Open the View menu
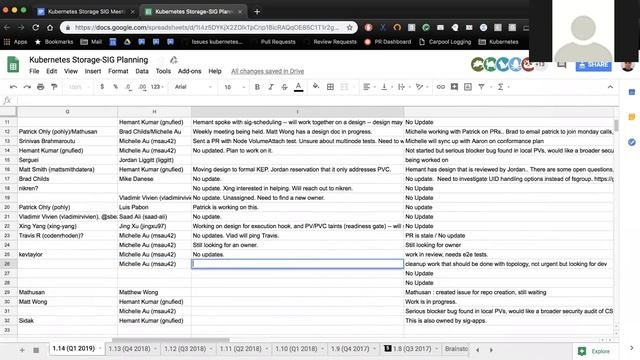 (71, 71)
